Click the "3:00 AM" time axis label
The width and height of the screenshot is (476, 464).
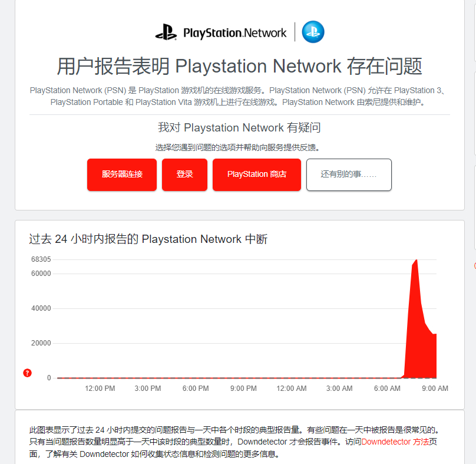pyautogui.click(x=339, y=389)
